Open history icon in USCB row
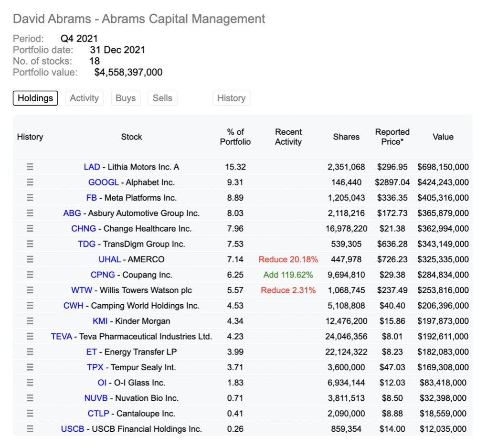 click(x=30, y=429)
